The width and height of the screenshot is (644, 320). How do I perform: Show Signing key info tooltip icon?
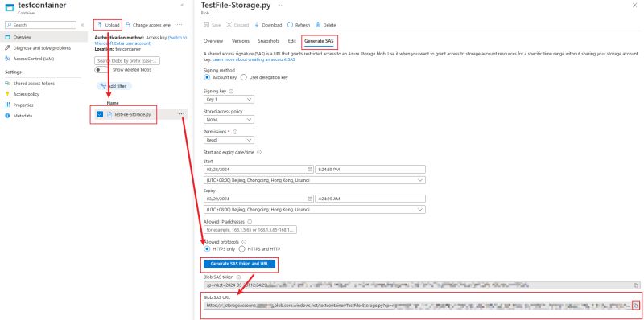coord(231,92)
